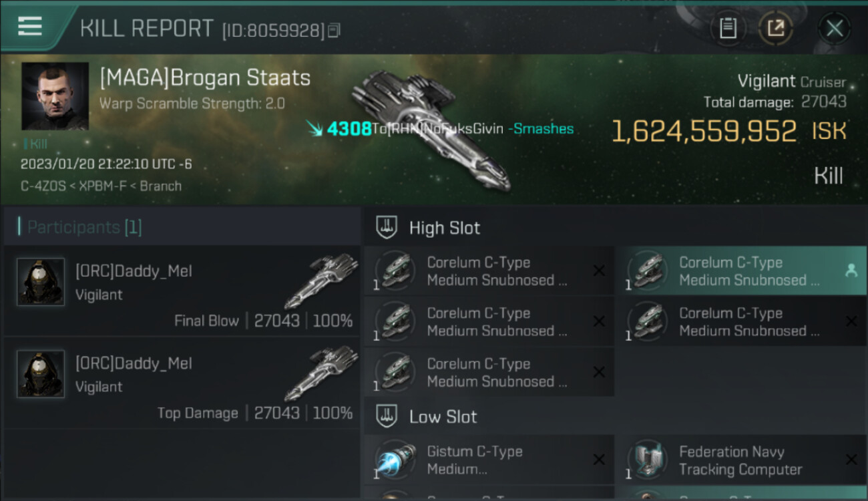This screenshot has width=868, height=501.
Task: Click the X on the Federation Navy Tracking Computer
Action: click(851, 460)
